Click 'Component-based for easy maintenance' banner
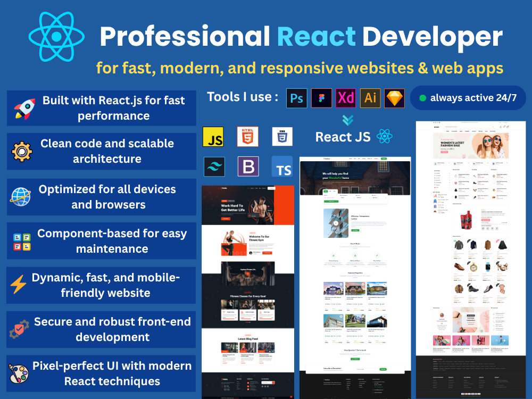This screenshot has height=399, width=532. tap(102, 241)
